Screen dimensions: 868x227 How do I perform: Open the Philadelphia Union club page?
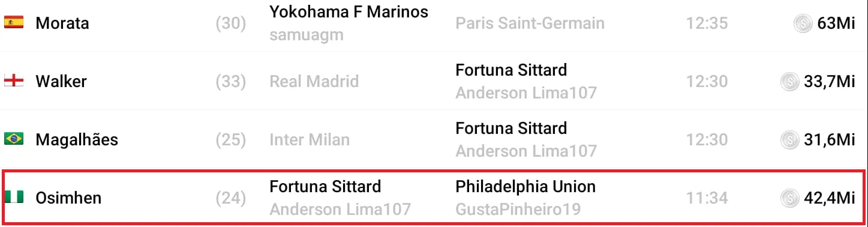pyautogui.click(x=525, y=187)
